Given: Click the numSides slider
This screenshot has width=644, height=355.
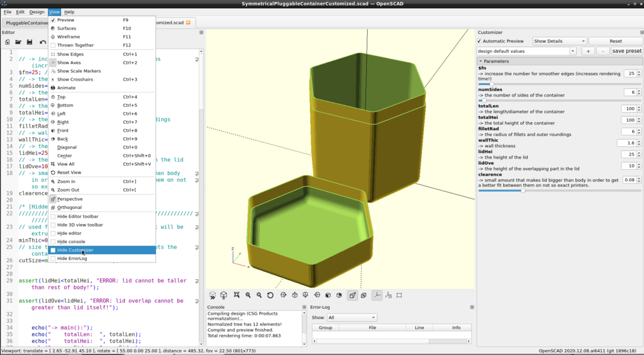Looking at the screenshot, I should tap(559, 100).
